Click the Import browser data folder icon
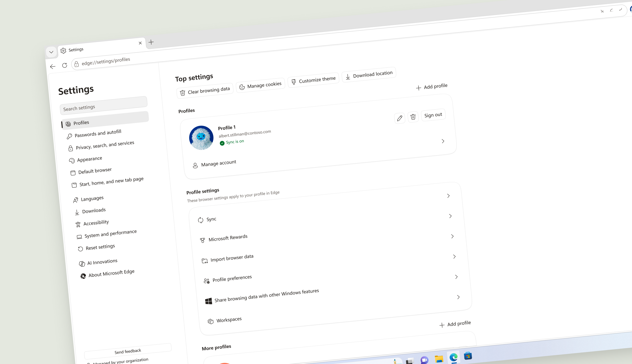The height and width of the screenshot is (364, 632). tap(205, 261)
